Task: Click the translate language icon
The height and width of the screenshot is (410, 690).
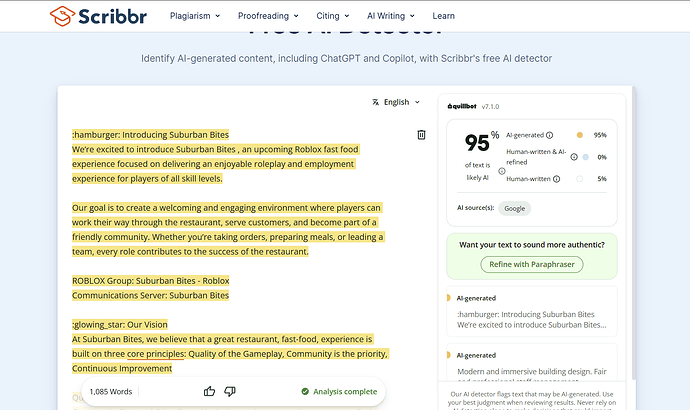Action: pyautogui.click(x=375, y=102)
